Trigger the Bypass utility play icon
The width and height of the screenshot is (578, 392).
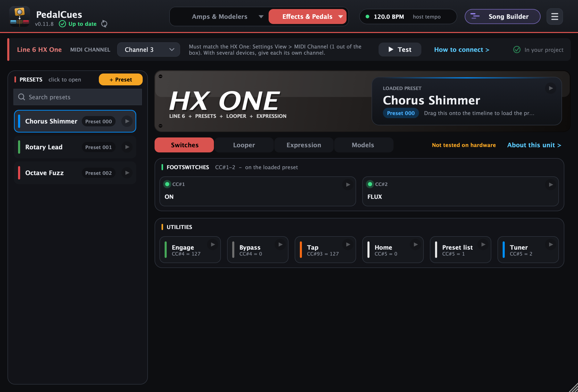[x=280, y=244]
